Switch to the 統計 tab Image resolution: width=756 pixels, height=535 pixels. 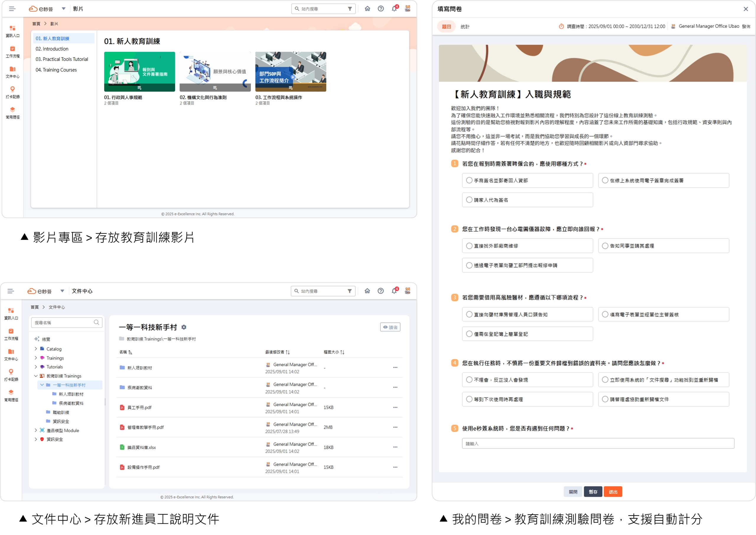465,27
